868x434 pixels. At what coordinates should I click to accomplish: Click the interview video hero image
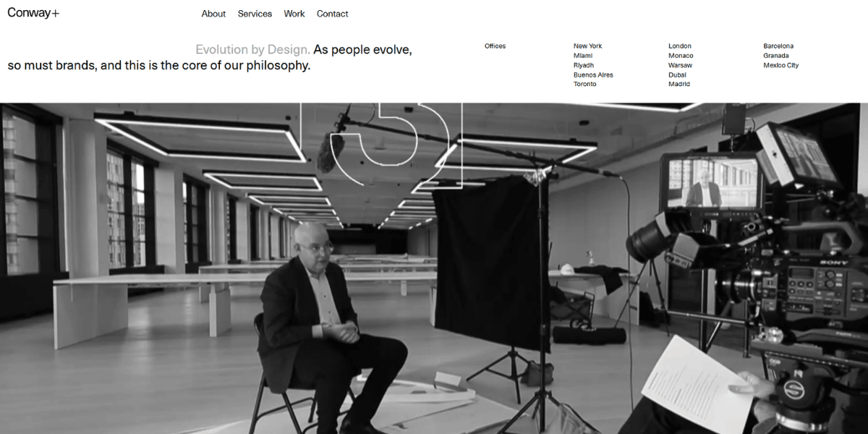coord(434,268)
